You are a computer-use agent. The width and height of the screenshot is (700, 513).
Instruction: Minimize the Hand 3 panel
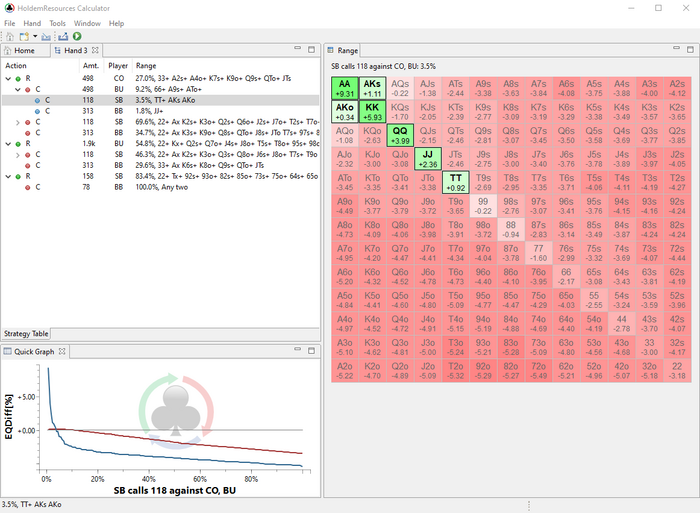(x=298, y=49)
